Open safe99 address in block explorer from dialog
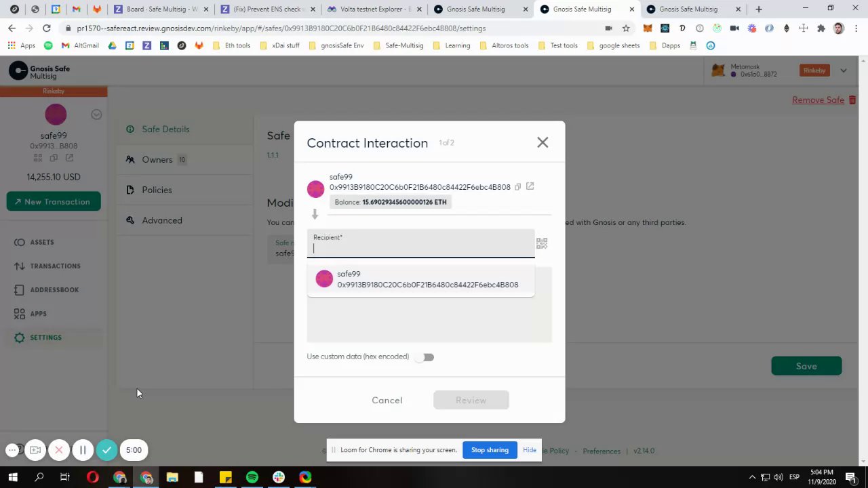The height and width of the screenshot is (488, 868). click(530, 186)
